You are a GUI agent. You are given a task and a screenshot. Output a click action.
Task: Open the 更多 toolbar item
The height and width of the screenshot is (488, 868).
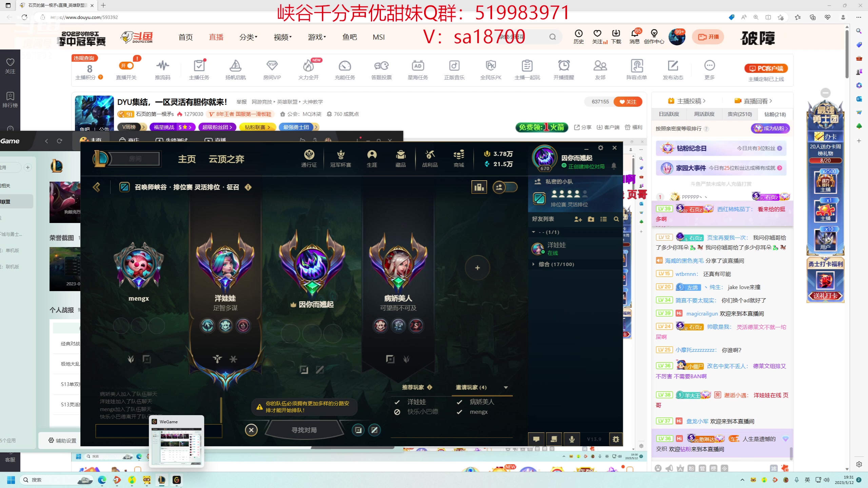point(709,70)
